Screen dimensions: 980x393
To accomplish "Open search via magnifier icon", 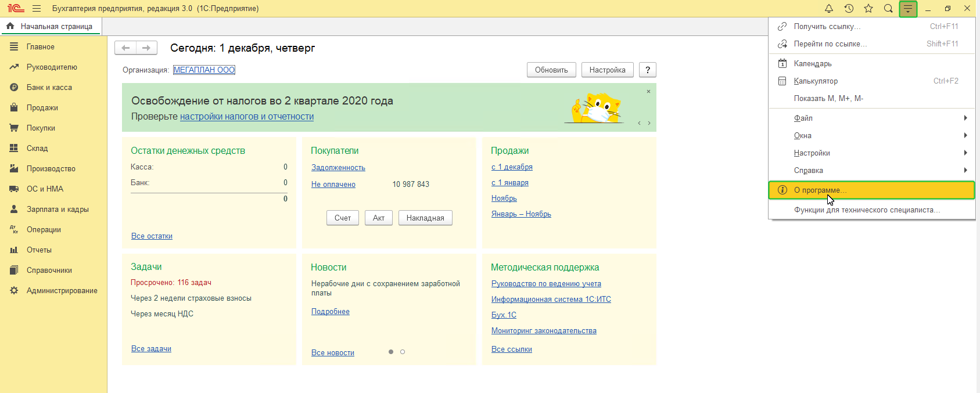I will (888, 9).
